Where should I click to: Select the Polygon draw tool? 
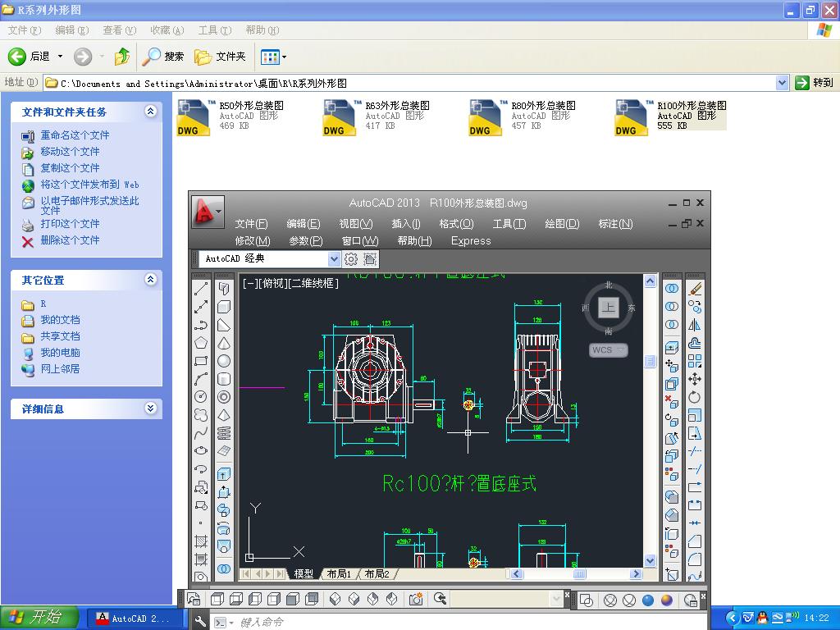(x=201, y=342)
